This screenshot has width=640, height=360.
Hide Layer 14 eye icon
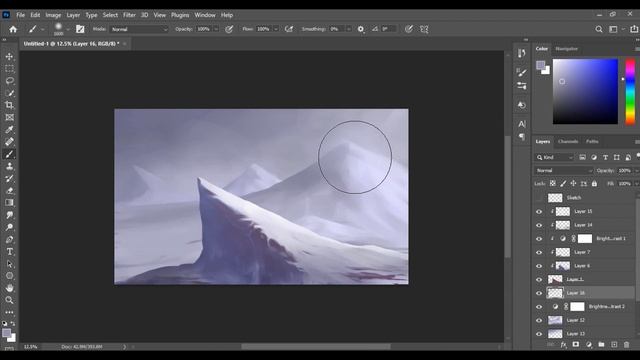539,225
